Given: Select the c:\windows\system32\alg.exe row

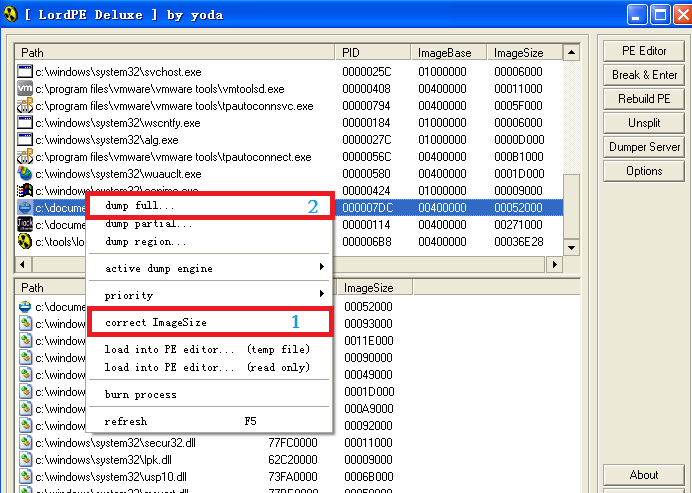Looking at the screenshot, I should click(x=289, y=139).
